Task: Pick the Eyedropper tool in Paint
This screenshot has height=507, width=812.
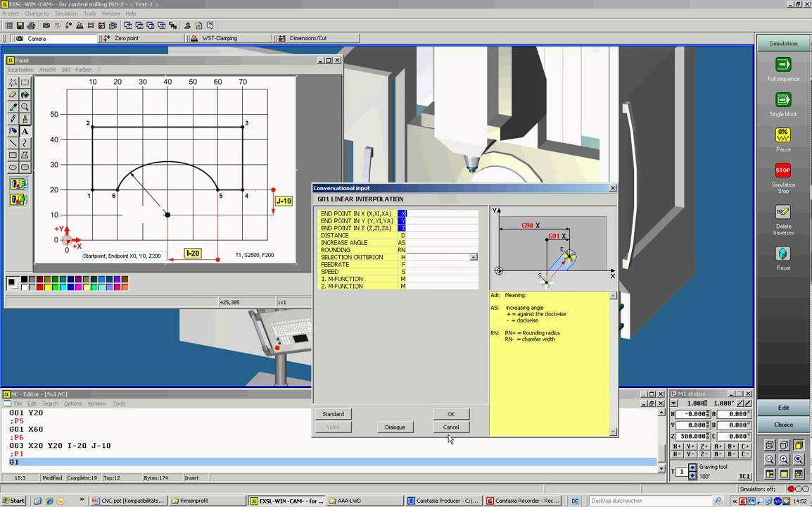Action: coord(13,107)
